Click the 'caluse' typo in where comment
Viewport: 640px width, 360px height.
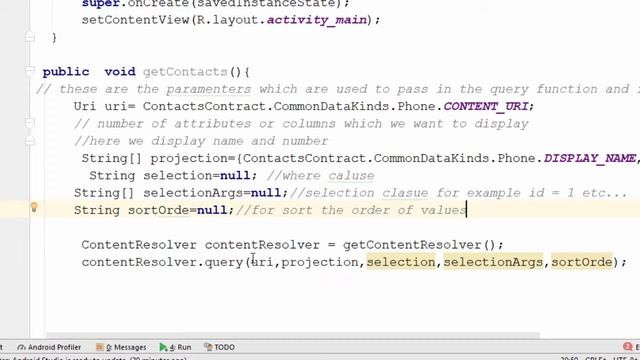coord(351,176)
